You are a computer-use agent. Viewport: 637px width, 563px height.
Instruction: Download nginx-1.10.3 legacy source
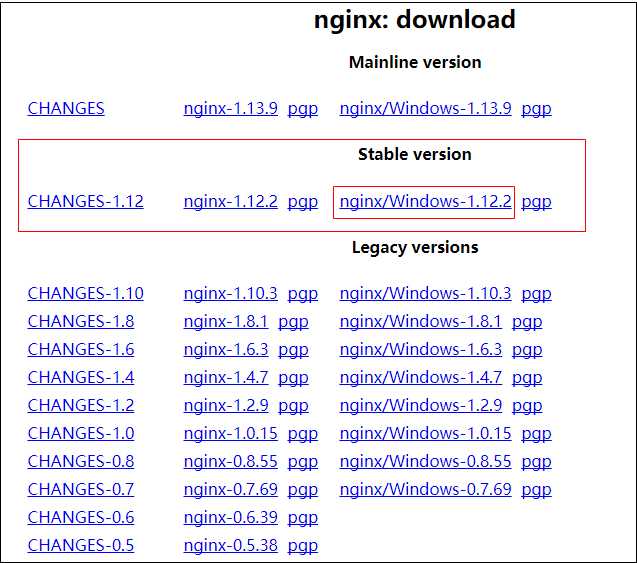tap(231, 293)
